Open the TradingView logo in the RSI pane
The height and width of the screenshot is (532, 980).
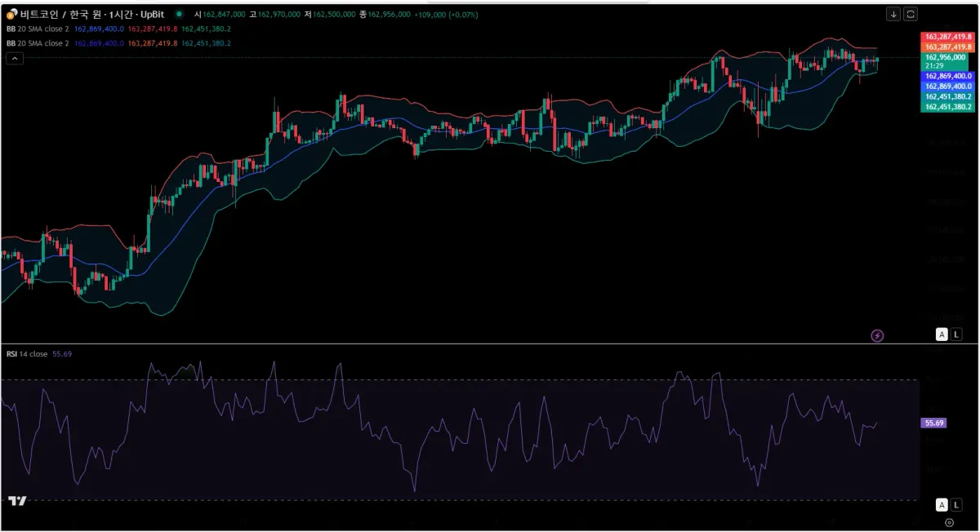[17, 501]
